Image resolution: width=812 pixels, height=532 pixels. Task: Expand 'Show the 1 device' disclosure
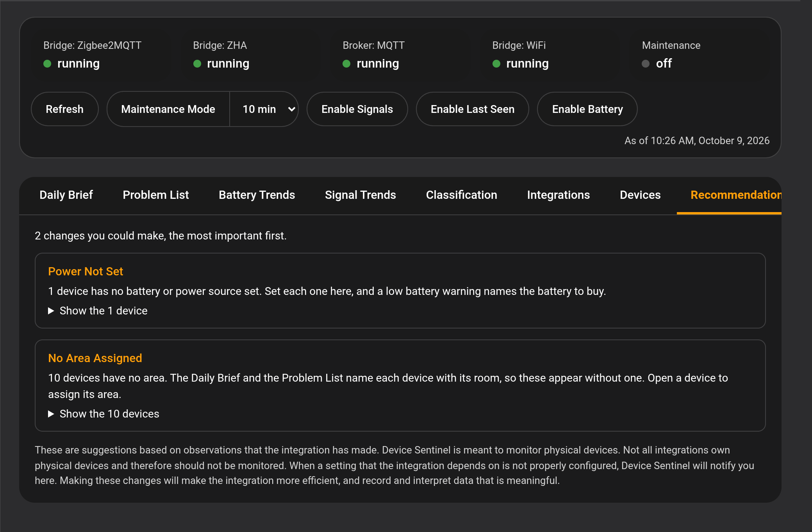coord(98,311)
